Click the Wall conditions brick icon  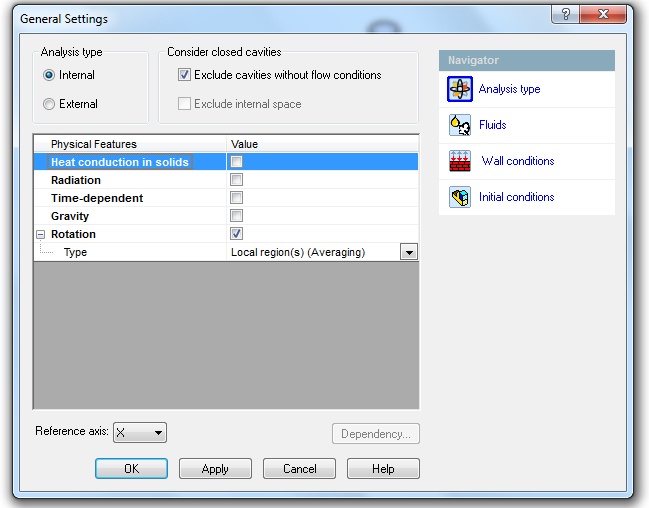459,161
